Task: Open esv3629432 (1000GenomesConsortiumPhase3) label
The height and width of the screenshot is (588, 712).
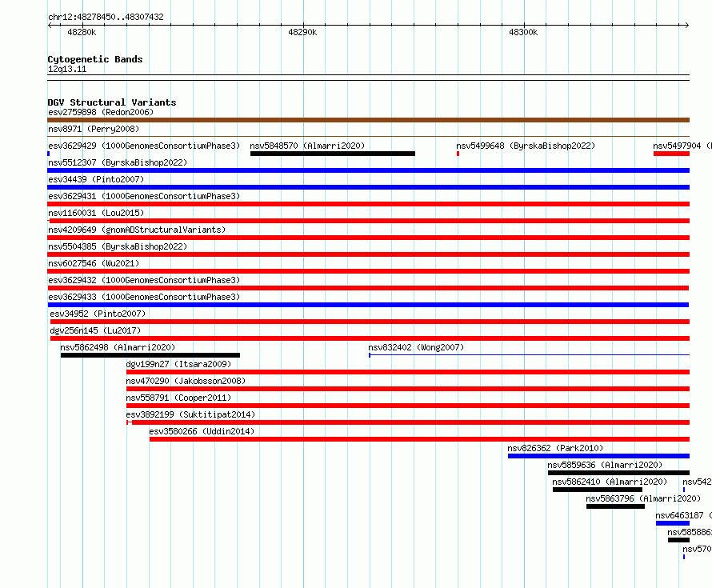Action: (144, 280)
